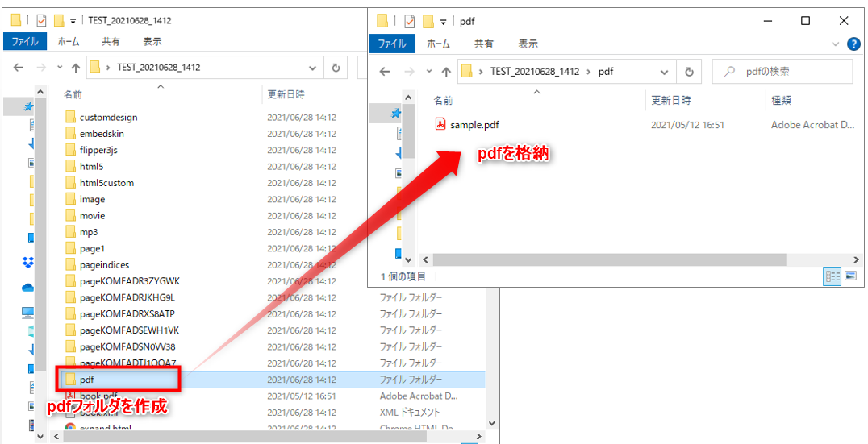
Task: Expand the ribbon using the chevron
Action: (x=835, y=44)
